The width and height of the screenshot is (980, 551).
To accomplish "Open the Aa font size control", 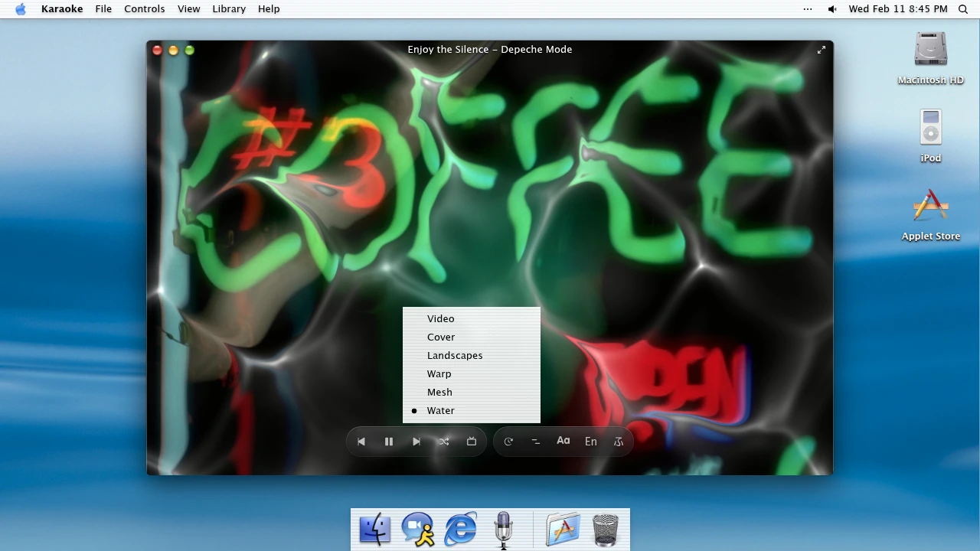I will [x=563, y=441].
